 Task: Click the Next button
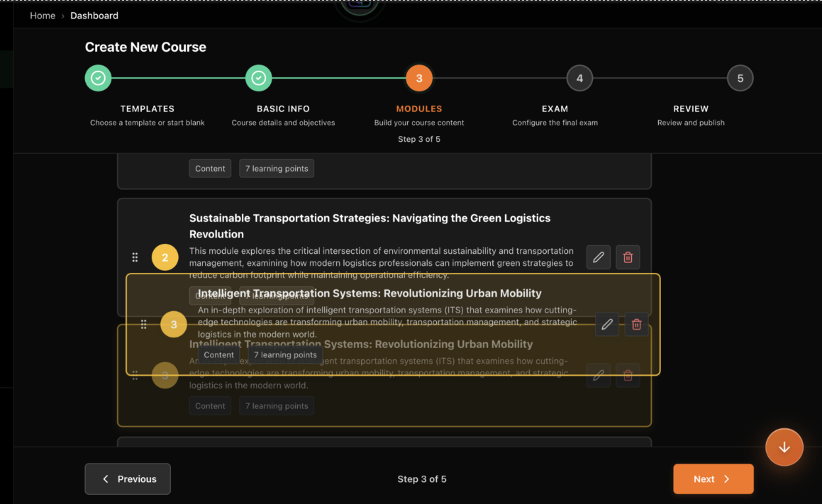click(x=713, y=478)
